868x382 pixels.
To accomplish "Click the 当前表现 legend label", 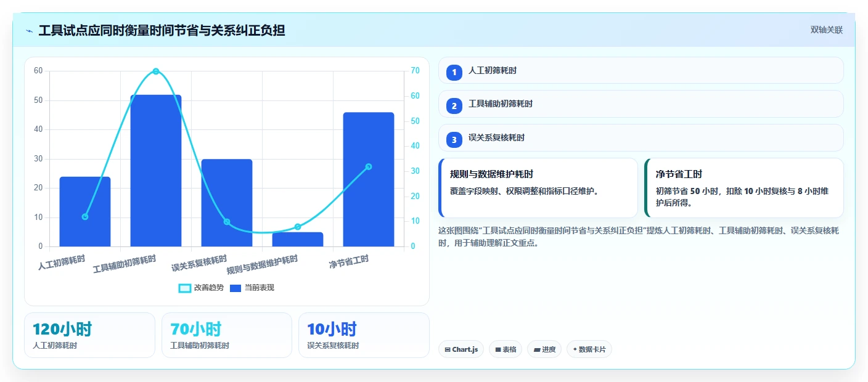I will coord(260,288).
